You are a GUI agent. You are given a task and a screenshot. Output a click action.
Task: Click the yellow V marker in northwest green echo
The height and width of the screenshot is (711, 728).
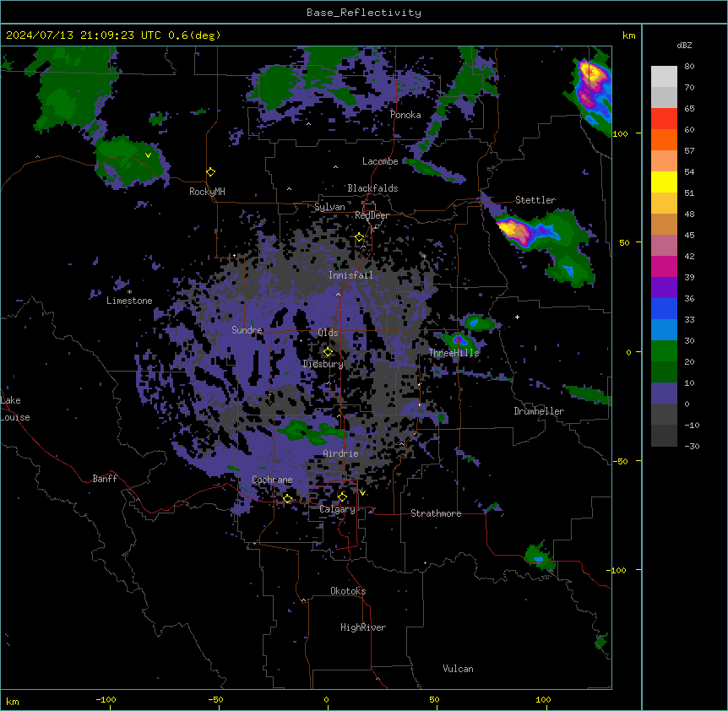coord(148,155)
